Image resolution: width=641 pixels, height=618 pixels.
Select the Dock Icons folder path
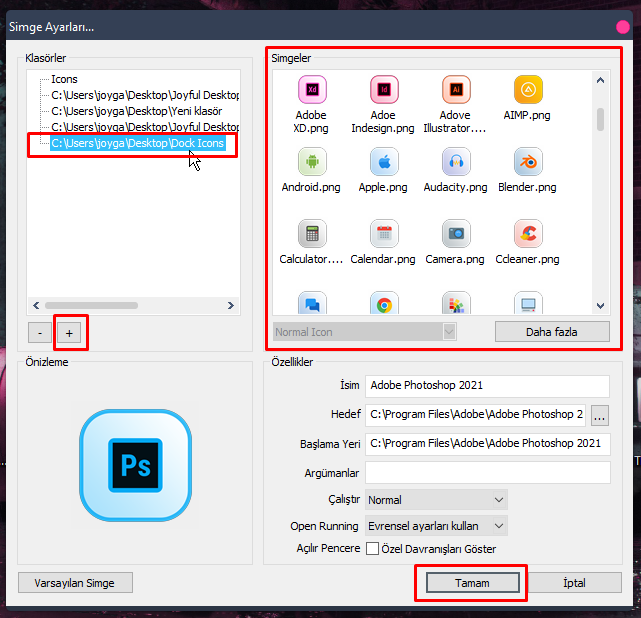[x=138, y=143]
